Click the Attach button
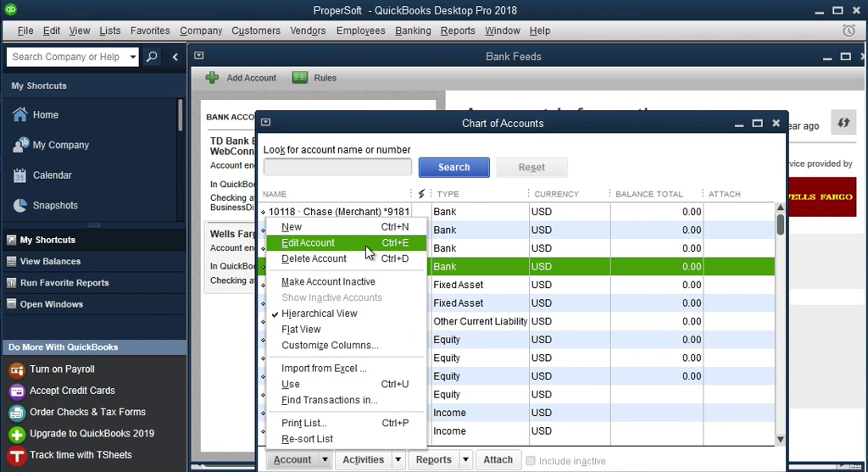 tap(498, 460)
